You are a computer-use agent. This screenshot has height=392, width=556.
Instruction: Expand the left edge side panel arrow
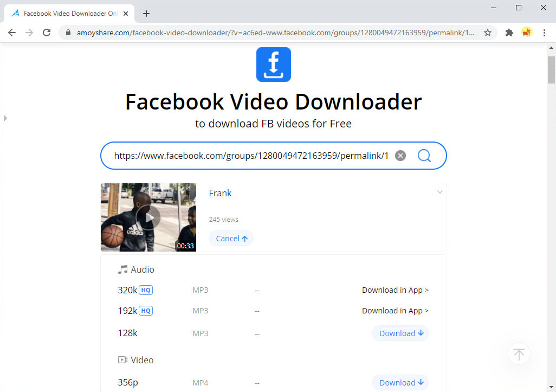pyautogui.click(x=5, y=118)
